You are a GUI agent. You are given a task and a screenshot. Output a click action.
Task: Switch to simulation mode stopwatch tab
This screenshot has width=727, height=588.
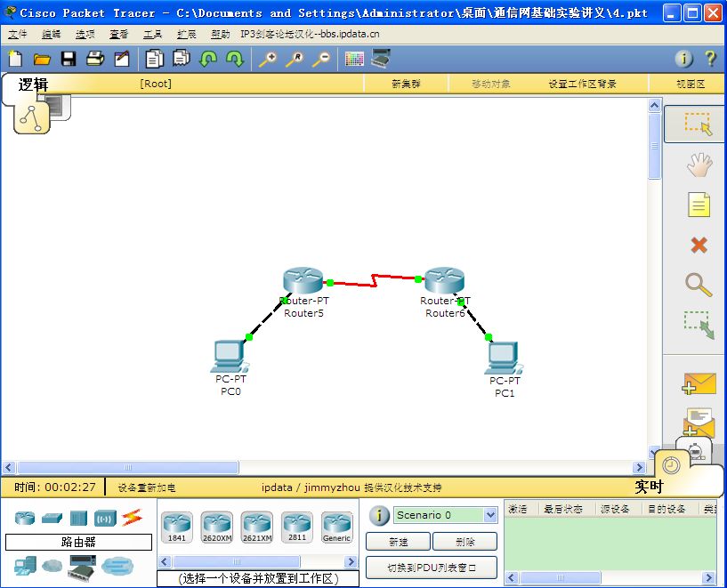695,450
